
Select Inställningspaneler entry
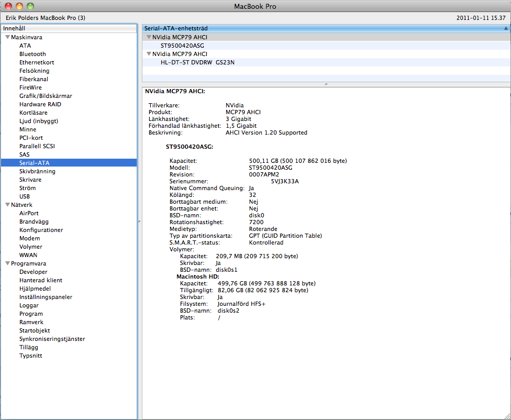46,297
